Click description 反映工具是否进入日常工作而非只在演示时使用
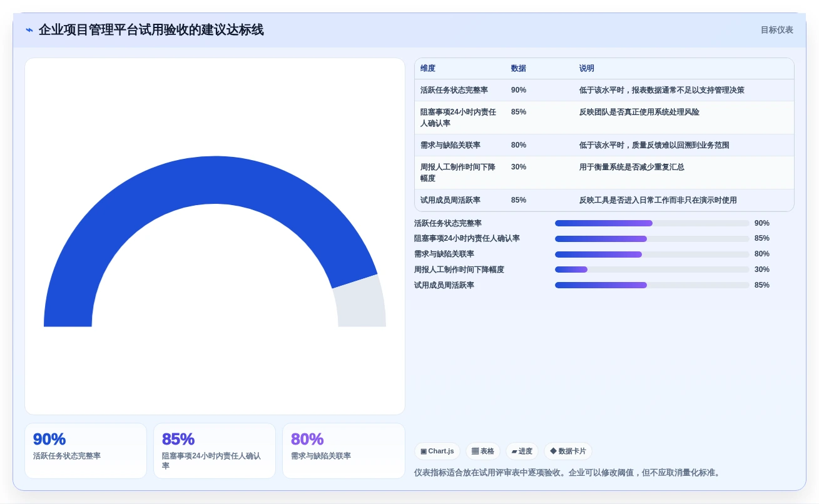This screenshot has width=819, height=504. (x=658, y=201)
